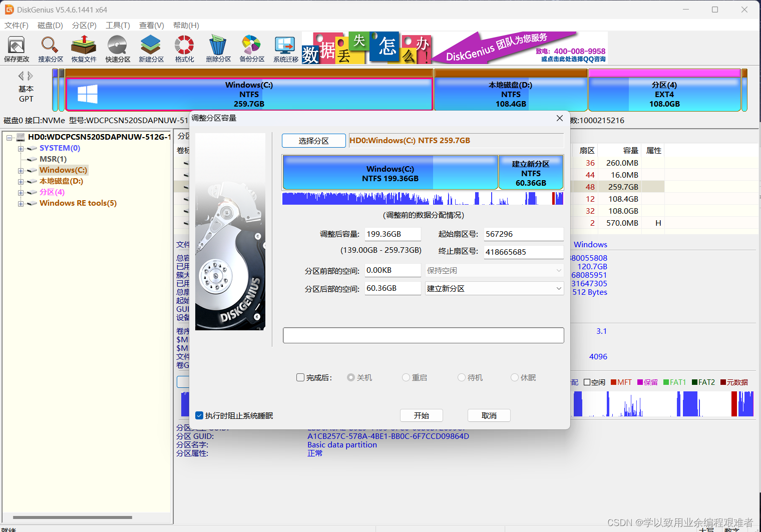Open the 搜索分区 partition search tool
Viewport: 761px width, 532px height.
[50, 49]
